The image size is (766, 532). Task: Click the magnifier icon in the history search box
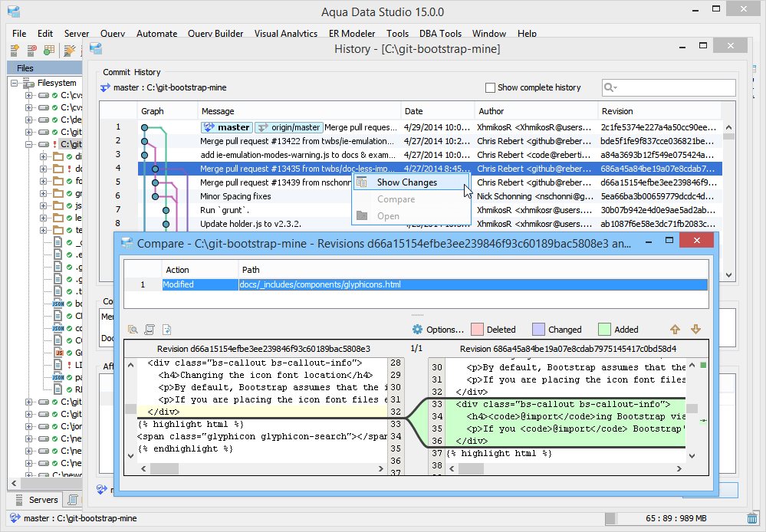610,87
